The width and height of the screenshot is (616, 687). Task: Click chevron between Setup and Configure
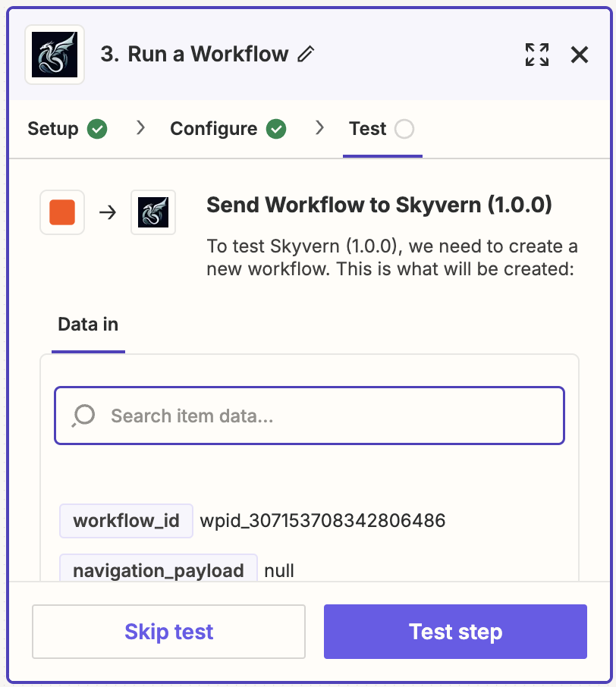pyautogui.click(x=140, y=128)
